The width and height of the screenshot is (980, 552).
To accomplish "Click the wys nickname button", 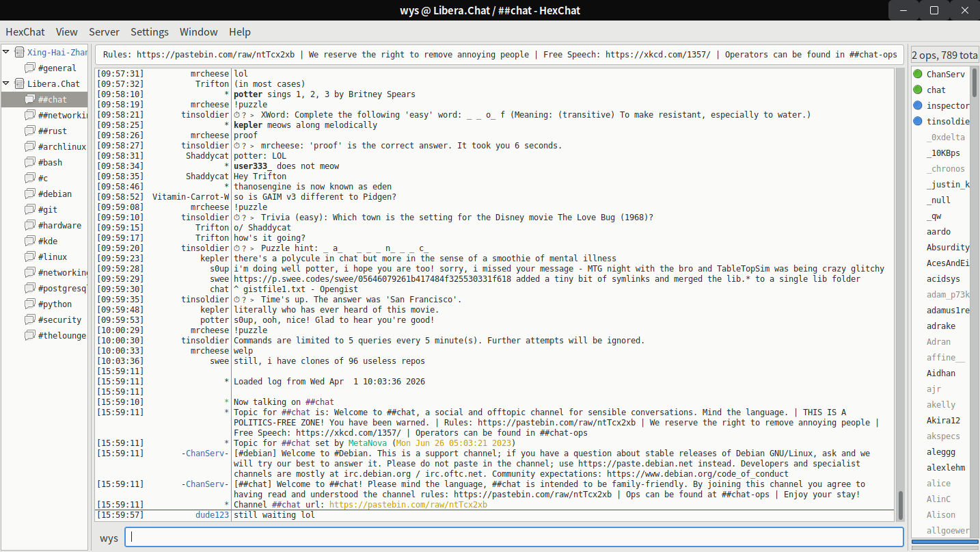I will 109,538.
